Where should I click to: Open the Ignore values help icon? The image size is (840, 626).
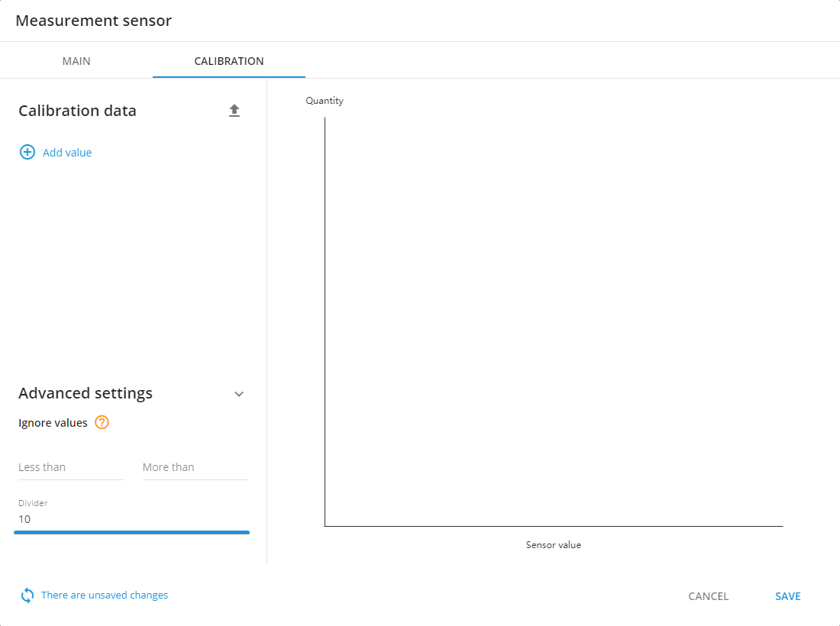point(102,422)
